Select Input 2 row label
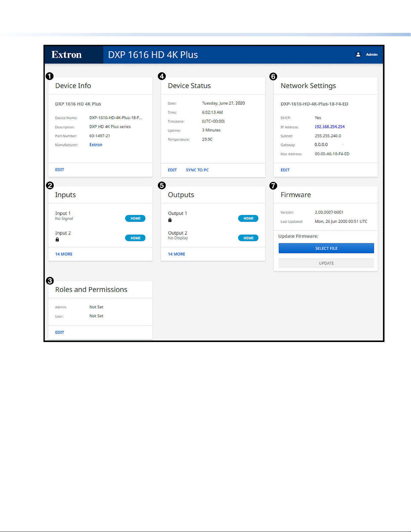This screenshot has width=411, height=532. coord(63,233)
